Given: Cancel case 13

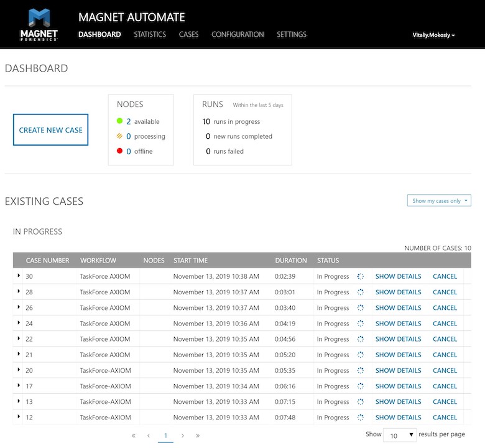Looking at the screenshot, I should [x=445, y=401].
